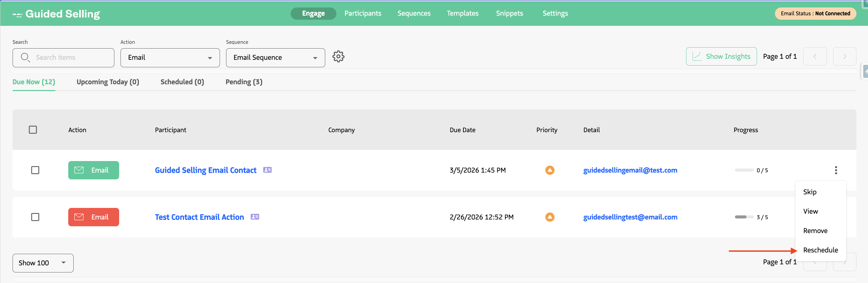Click the Due Date column header

[x=462, y=130]
